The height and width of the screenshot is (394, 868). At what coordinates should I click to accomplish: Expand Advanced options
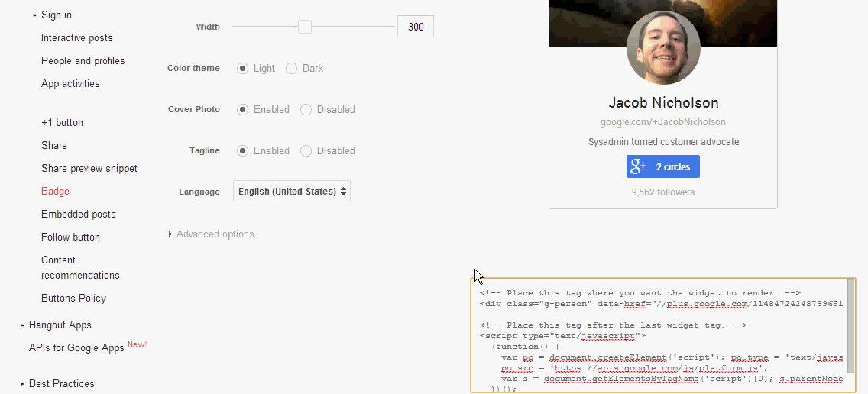(211, 234)
